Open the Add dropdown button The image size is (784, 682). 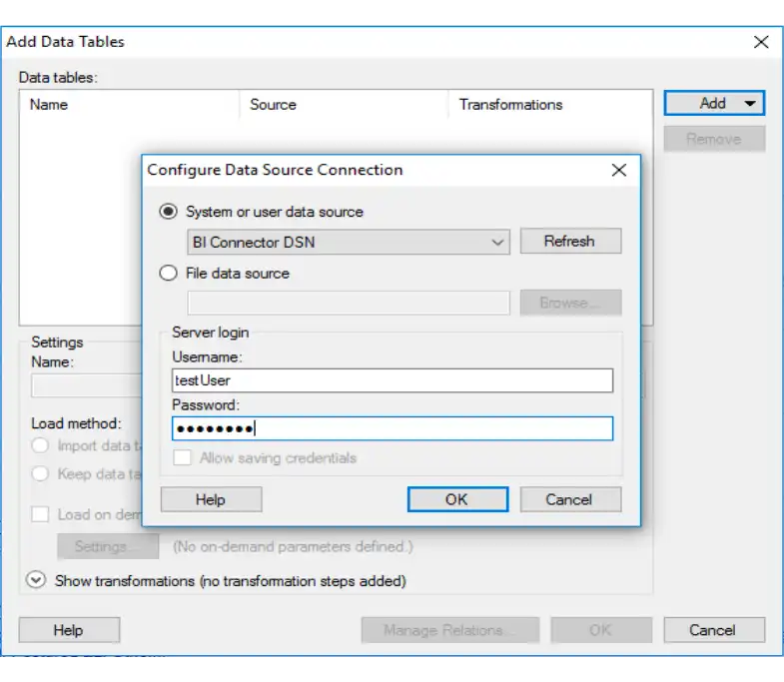[x=714, y=103]
